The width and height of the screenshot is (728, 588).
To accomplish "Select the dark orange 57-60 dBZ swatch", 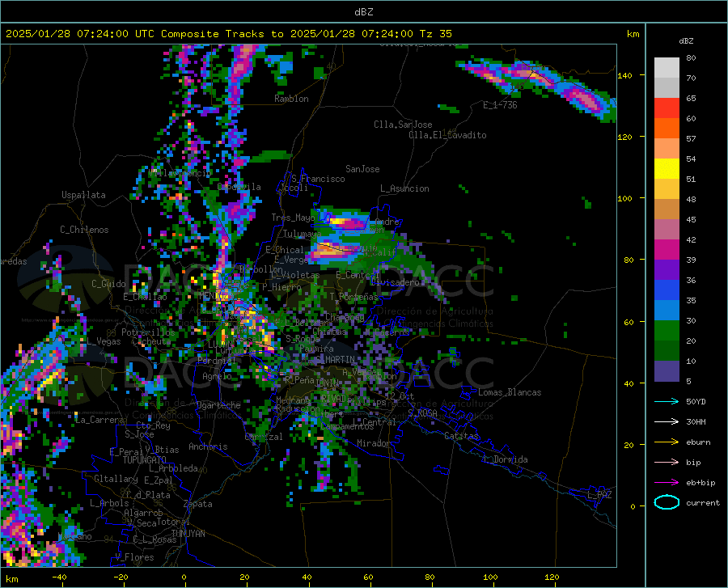I will pyautogui.click(x=667, y=129).
